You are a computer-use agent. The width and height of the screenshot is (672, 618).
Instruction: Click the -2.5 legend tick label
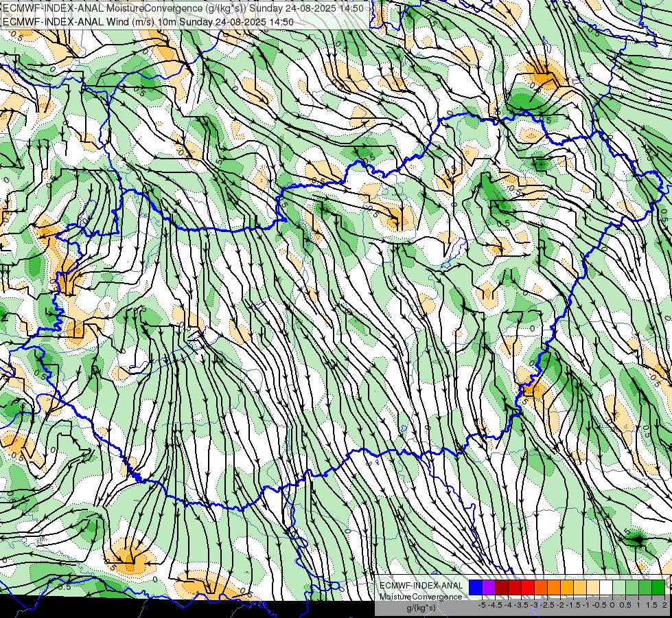(x=547, y=605)
